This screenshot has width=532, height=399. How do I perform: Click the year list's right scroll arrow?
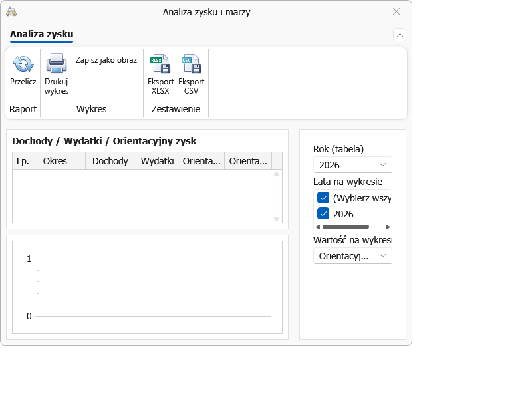[x=388, y=227]
